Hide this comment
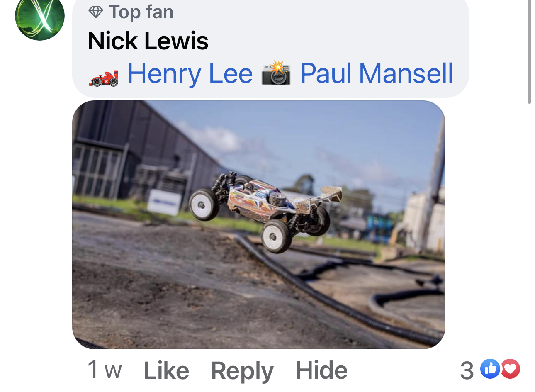 click(x=321, y=370)
